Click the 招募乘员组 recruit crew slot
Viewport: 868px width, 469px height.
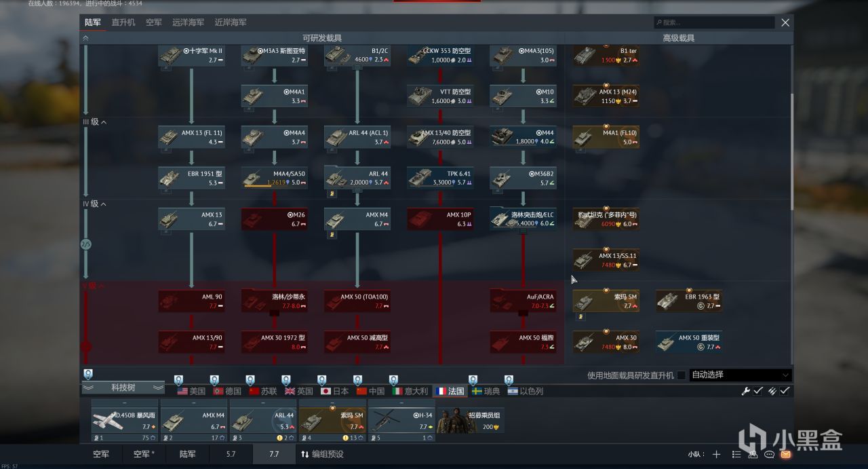472,420
